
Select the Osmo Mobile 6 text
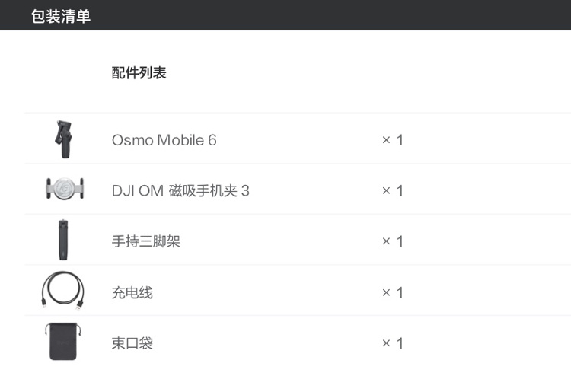click(164, 140)
